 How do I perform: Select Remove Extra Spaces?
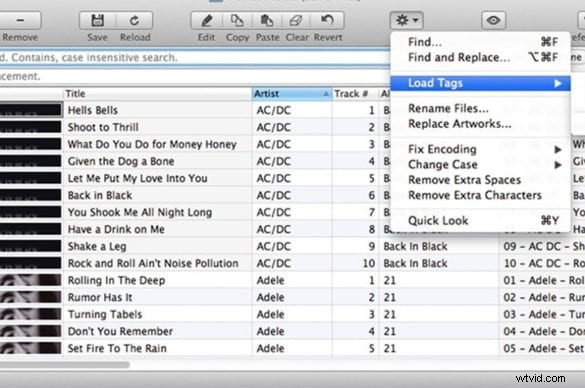click(480, 180)
